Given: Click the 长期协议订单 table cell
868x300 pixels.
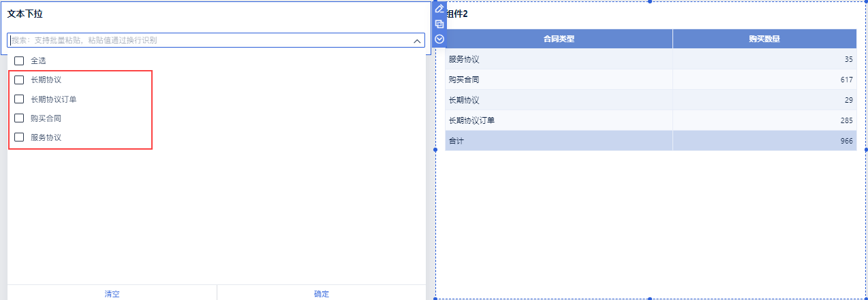Looking at the screenshot, I should click(x=471, y=120).
